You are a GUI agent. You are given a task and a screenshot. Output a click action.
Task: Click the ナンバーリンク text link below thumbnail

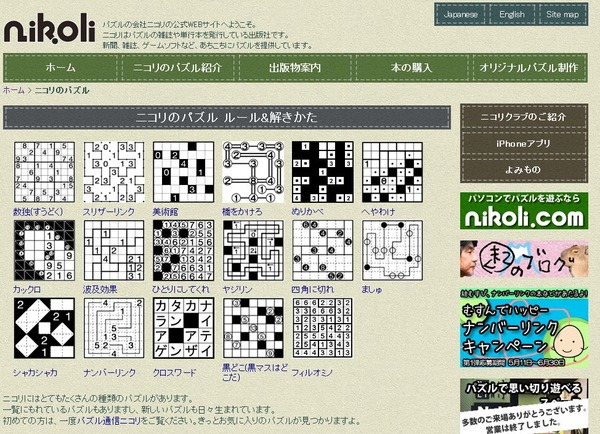(x=109, y=372)
